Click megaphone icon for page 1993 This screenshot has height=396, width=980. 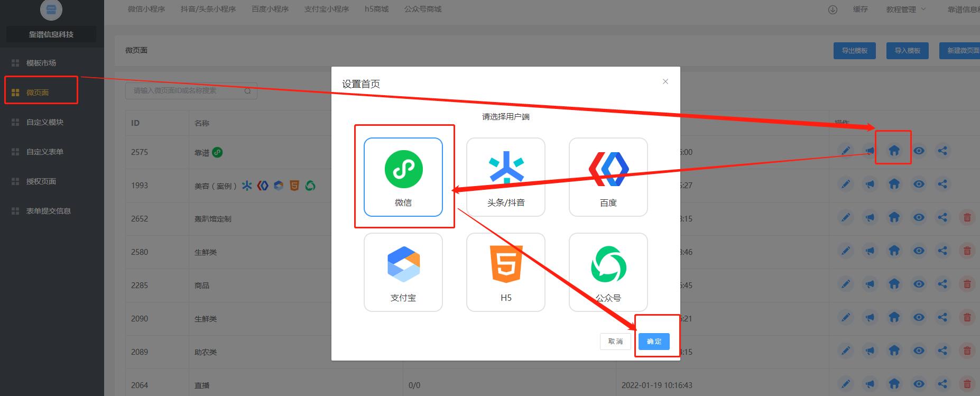[x=870, y=185]
